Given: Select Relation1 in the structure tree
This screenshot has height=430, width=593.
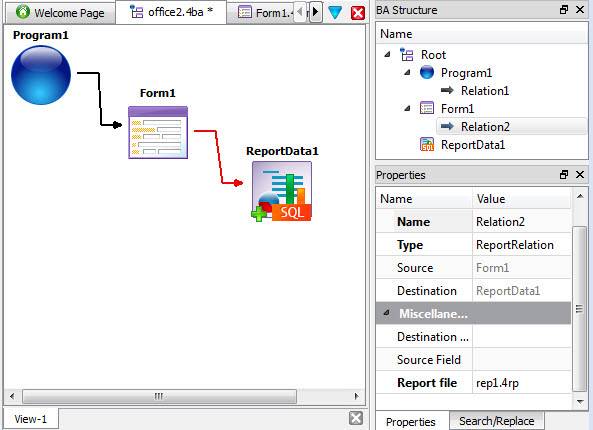Looking at the screenshot, I should (x=485, y=91).
